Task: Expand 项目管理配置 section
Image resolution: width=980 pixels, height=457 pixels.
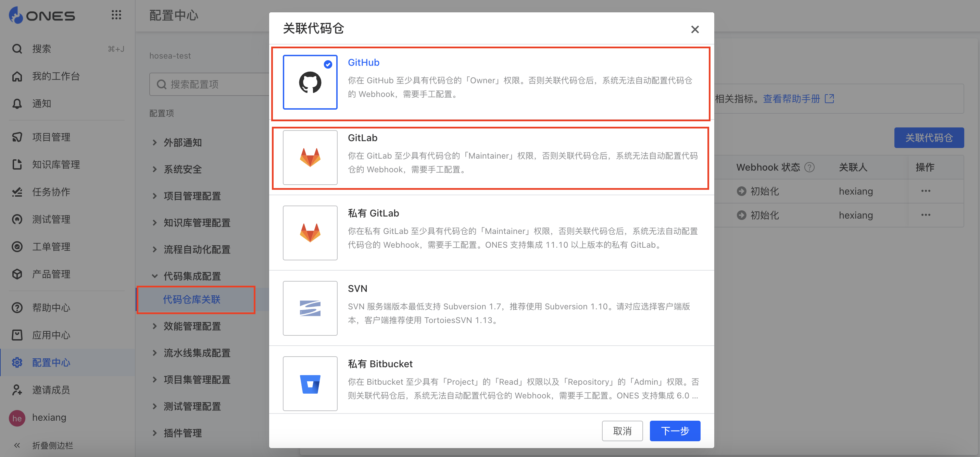Action: [x=154, y=196]
